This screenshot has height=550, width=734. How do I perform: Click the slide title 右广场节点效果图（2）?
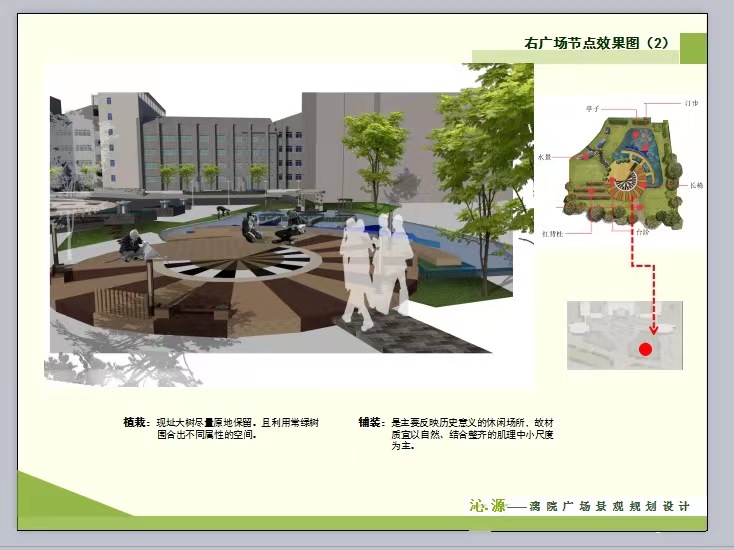(596, 43)
